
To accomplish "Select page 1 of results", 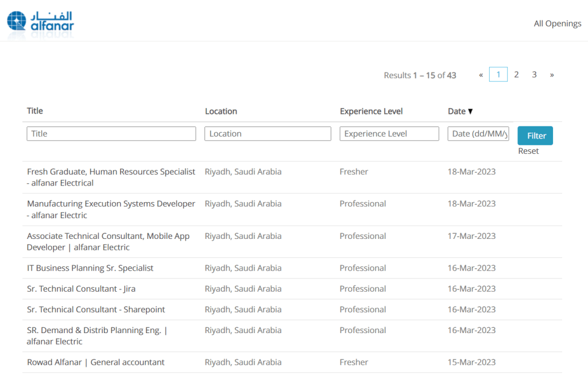I will (x=498, y=75).
